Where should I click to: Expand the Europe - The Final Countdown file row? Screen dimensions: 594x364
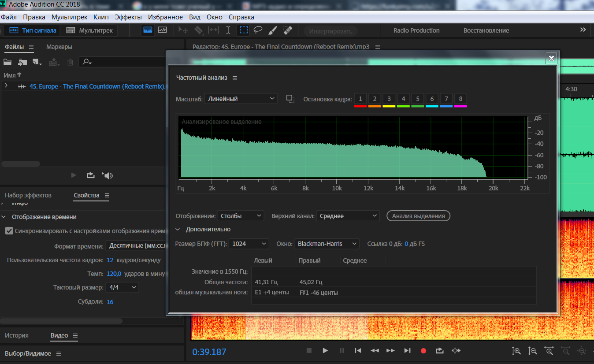pos(6,86)
